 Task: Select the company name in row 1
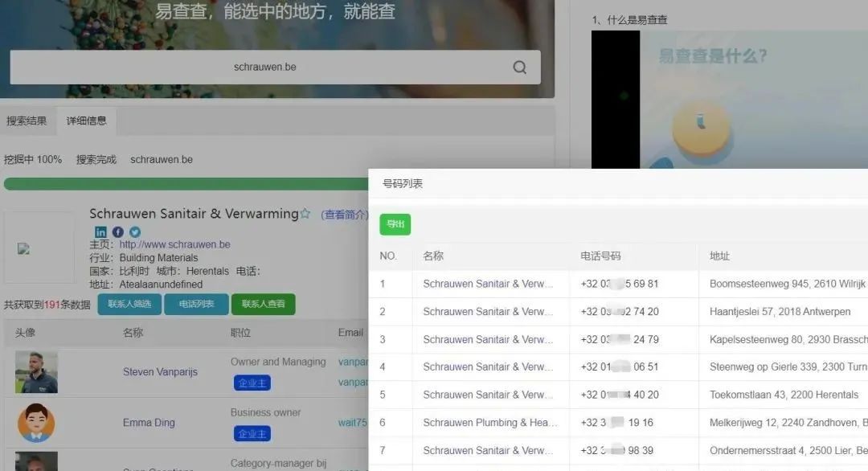click(488, 284)
